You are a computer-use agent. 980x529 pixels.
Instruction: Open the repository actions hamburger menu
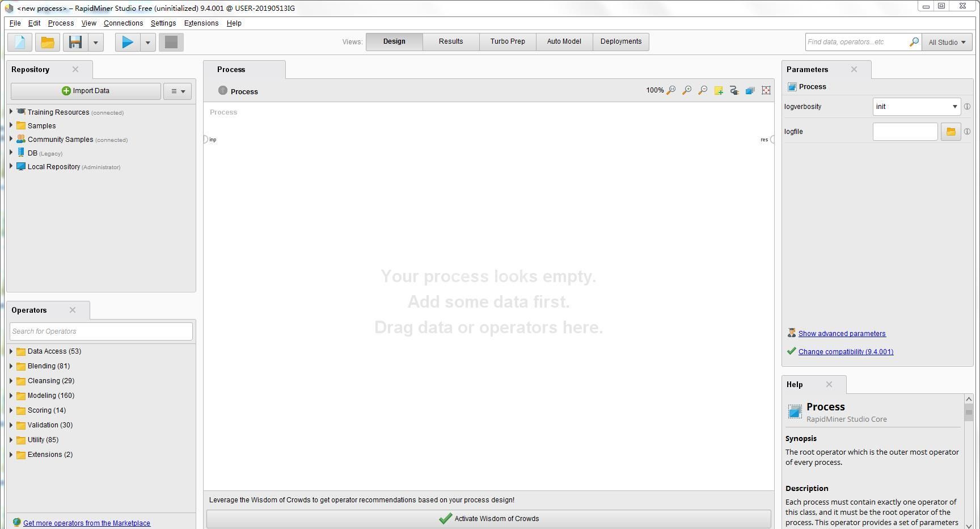click(x=178, y=91)
